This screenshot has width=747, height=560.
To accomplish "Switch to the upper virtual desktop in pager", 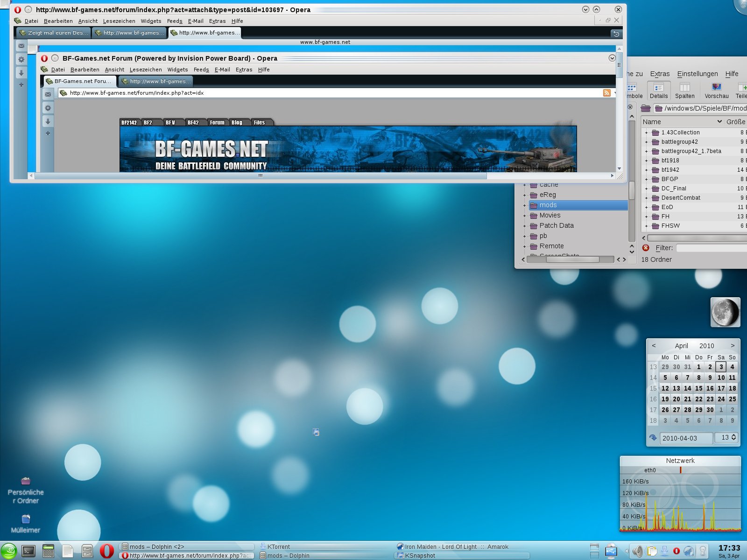I will 594,547.
